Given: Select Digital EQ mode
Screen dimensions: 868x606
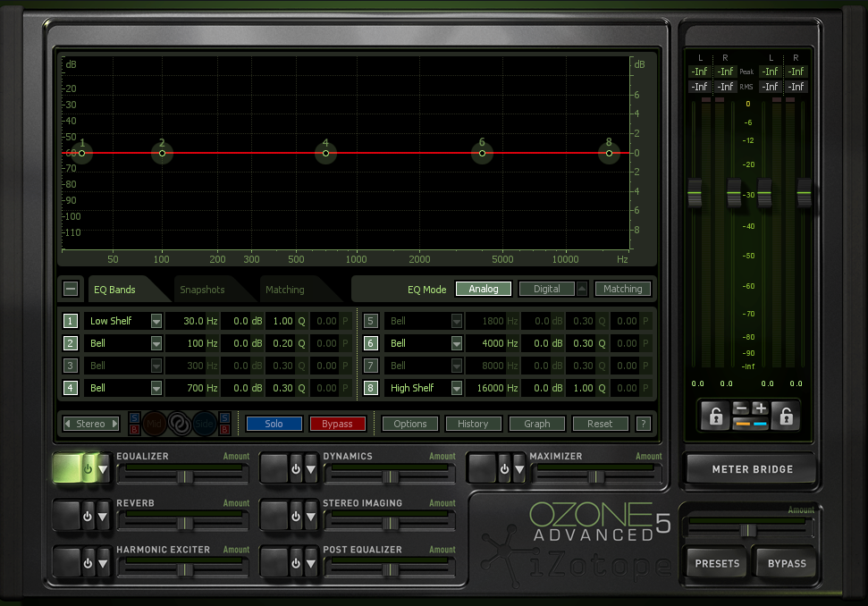Looking at the screenshot, I should [x=546, y=289].
